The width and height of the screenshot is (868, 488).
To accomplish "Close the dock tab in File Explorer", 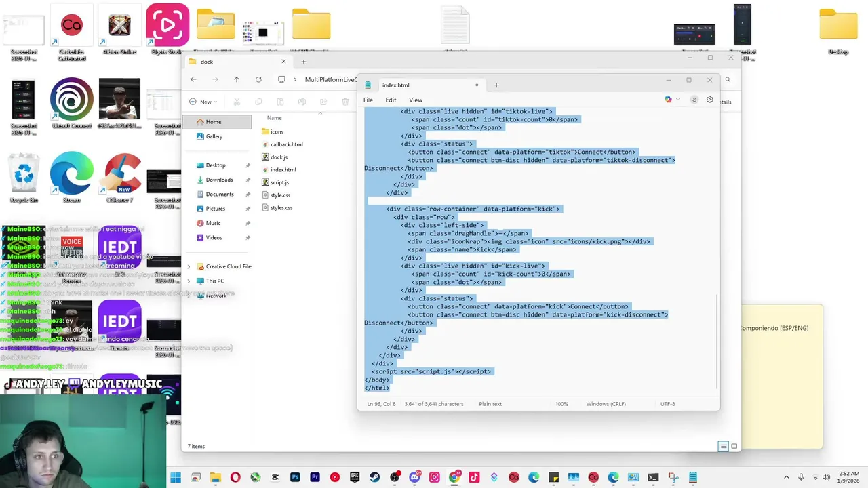I will pyautogui.click(x=283, y=62).
